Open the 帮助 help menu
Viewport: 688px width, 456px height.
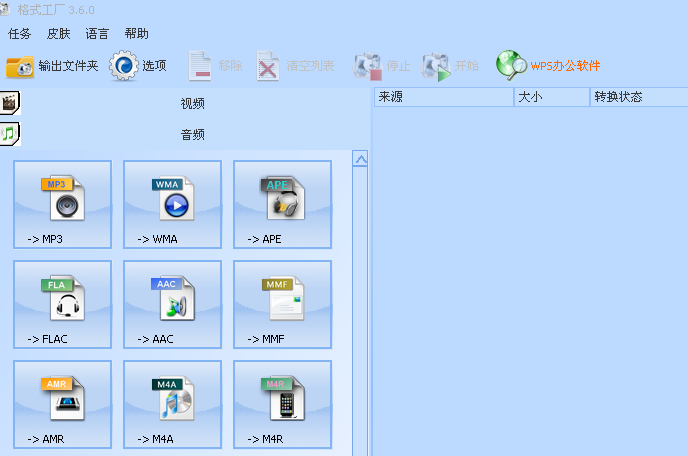click(x=137, y=34)
